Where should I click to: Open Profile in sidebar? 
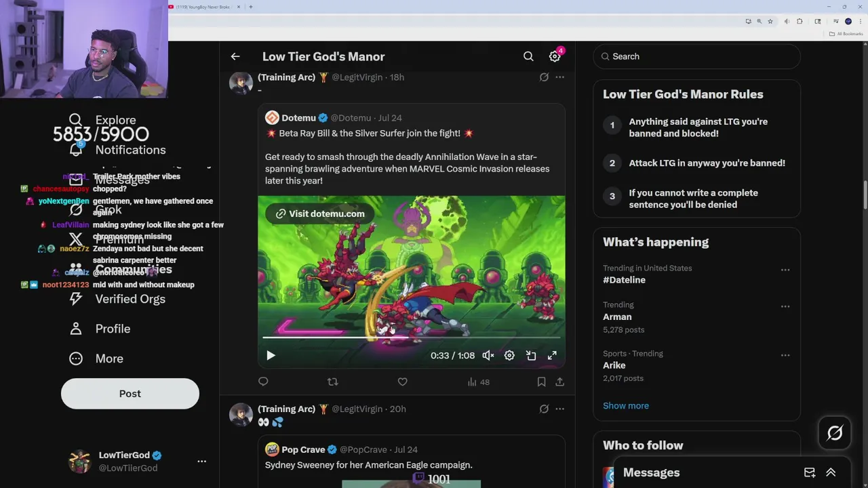(x=100, y=329)
